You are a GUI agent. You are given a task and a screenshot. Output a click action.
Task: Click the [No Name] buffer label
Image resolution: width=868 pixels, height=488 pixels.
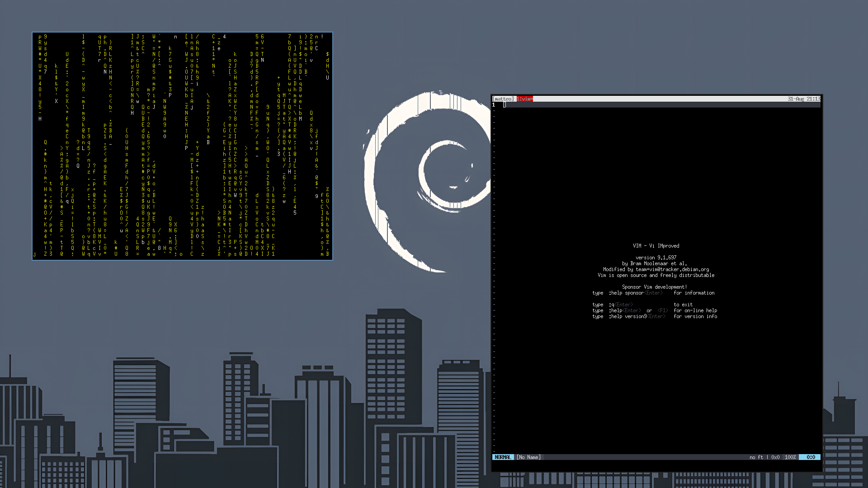coord(528,457)
